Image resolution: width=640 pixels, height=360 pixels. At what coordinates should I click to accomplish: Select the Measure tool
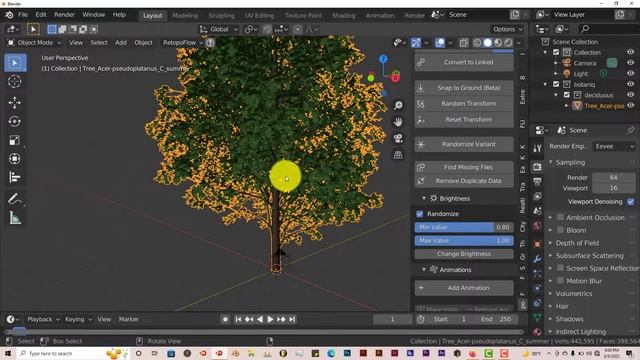point(15,218)
